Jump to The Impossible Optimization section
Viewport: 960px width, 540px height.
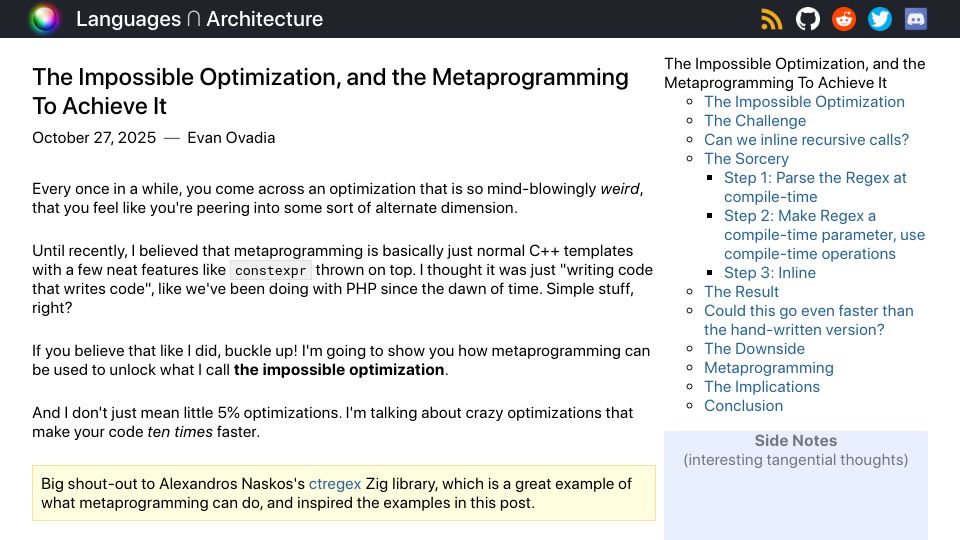click(x=804, y=102)
